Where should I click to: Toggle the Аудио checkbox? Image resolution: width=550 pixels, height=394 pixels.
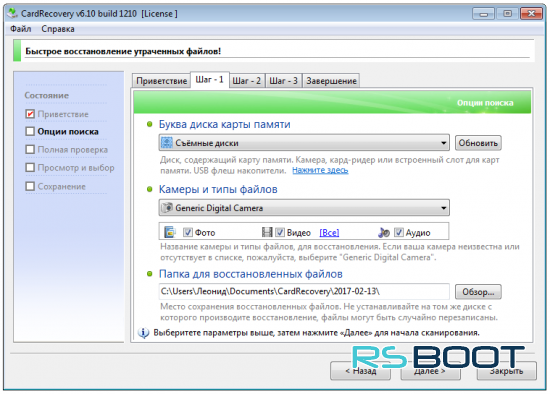pyautogui.click(x=398, y=232)
